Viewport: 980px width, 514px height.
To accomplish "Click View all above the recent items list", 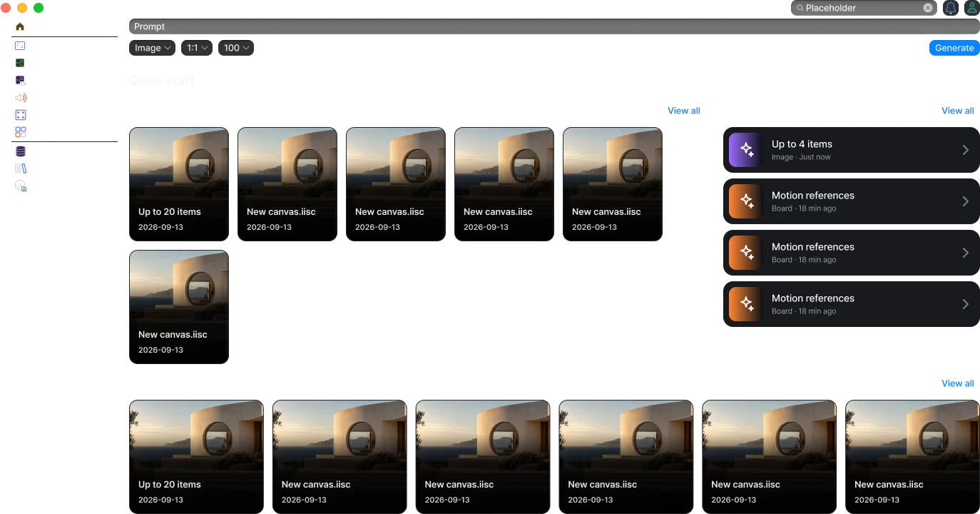I will tap(958, 111).
